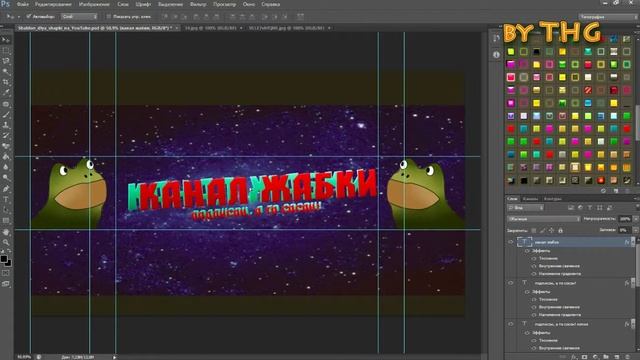Open the layer filter Вид dropdown
The image size is (640, 360).
click(x=525, y=208)
